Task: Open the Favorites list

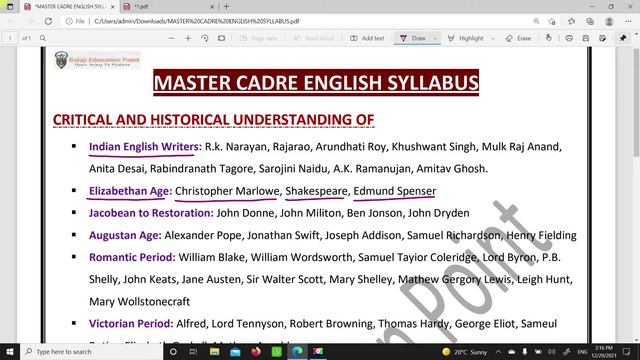Action: pos(571,21)
